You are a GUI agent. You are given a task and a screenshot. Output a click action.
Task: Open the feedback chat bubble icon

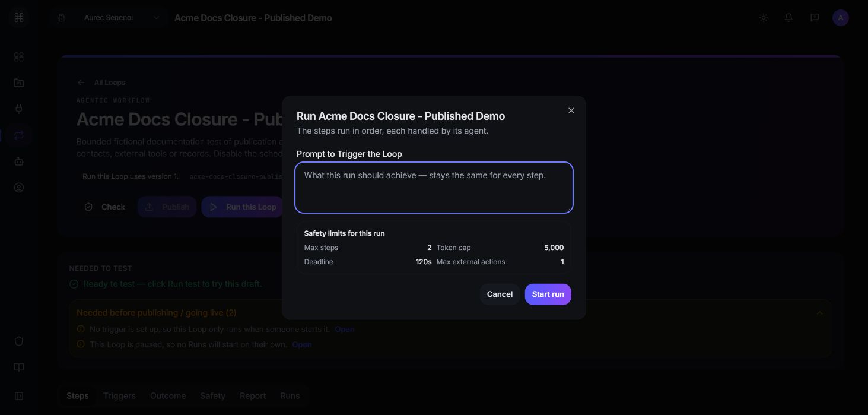click(815, 18)
